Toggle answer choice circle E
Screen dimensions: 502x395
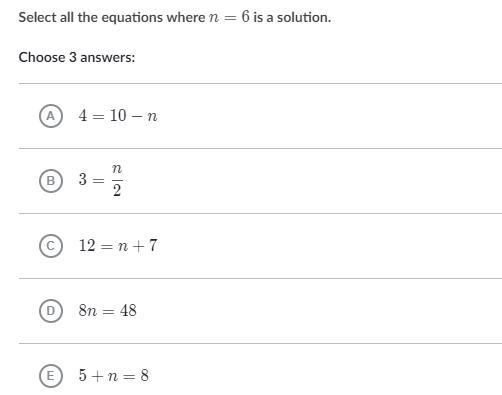[51, 376]
